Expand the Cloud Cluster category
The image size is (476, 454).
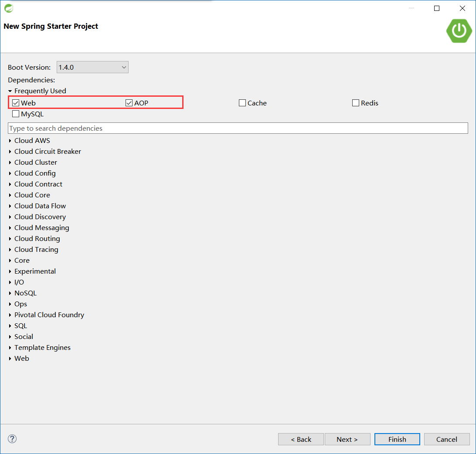10,163
